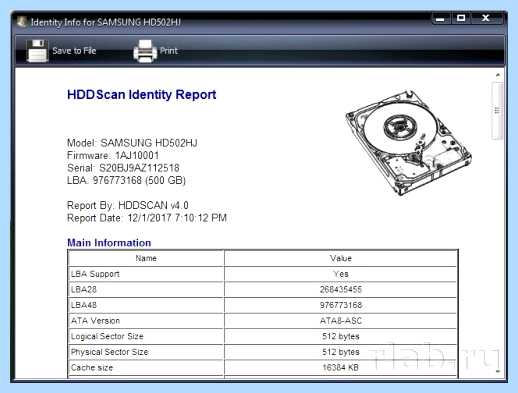Click the Value column header
This screenshot has height=393, width=518.
click(x=341, y=258)
